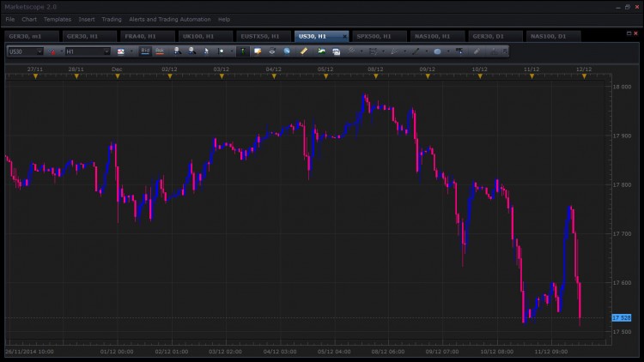Click the yellow note label icon
Image resolution: width=644 pixels, height=362 pixels.
pos(258,51)
